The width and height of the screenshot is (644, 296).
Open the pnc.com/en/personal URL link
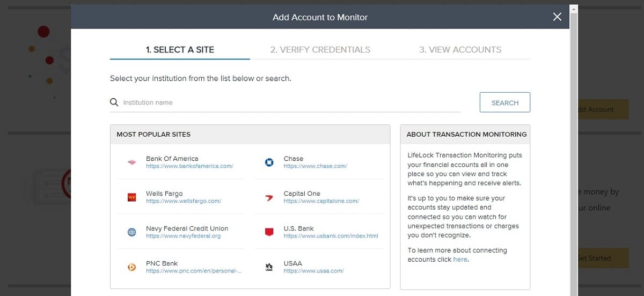194,271
